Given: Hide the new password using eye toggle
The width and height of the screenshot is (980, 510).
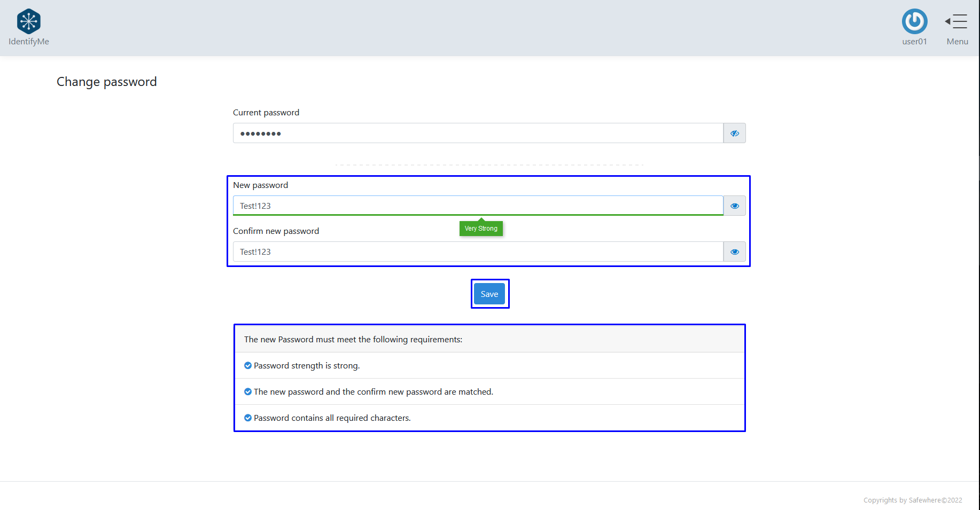Looking at the screenshot, I should pyautogui.click(x=734, y=206).
